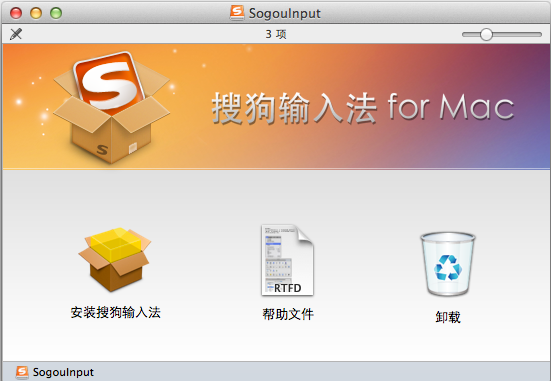The height and width of the screenshot is (381, 551).
Task: Click the SogouInput window title text
Action: 285,13
